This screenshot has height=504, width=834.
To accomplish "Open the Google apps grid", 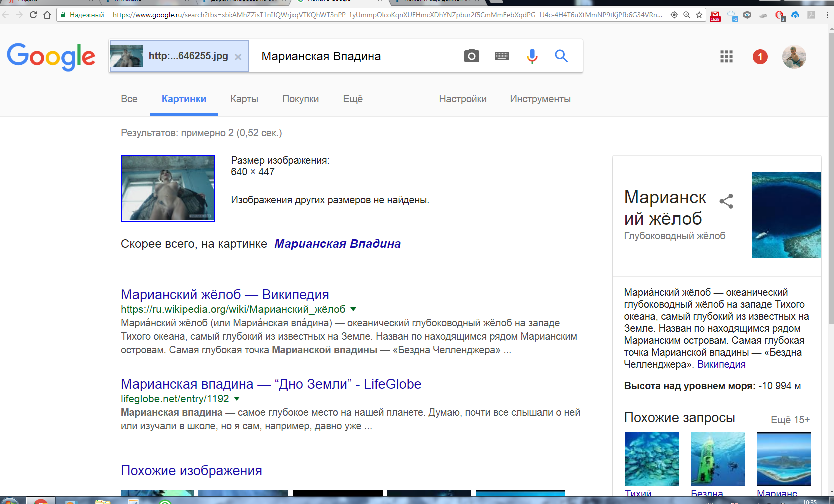I will click(726, 57).
